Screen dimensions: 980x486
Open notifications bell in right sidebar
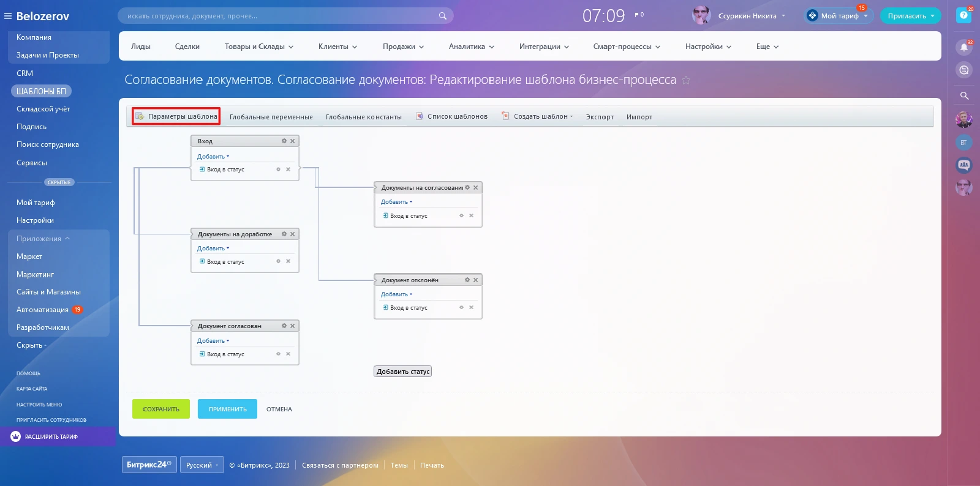[x=963, y=48]
